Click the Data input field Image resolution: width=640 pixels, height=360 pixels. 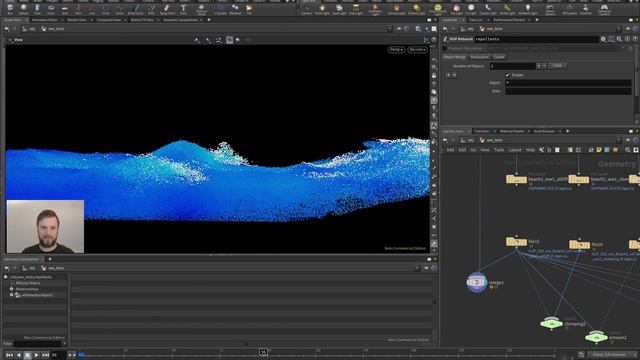pos(568,91)
